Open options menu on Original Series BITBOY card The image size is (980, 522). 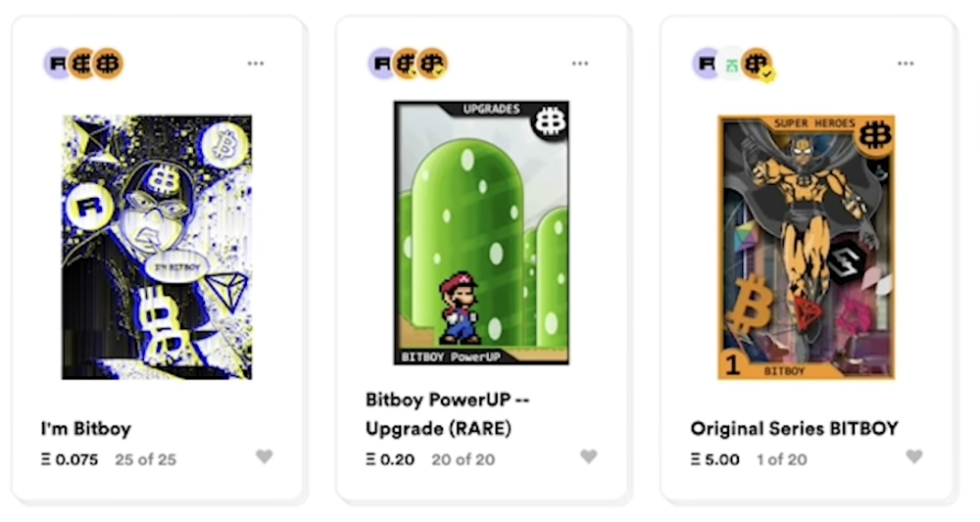coord(906,64)
